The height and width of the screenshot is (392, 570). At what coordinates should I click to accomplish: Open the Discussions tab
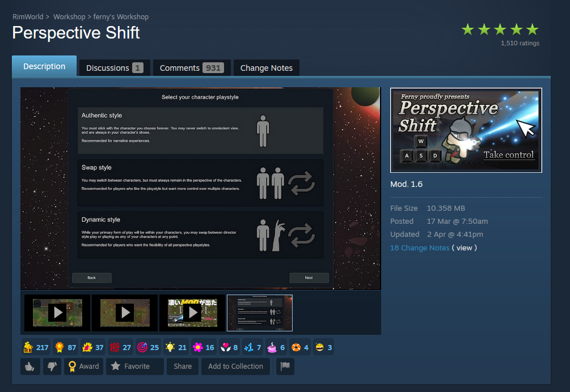click(115, 68)
